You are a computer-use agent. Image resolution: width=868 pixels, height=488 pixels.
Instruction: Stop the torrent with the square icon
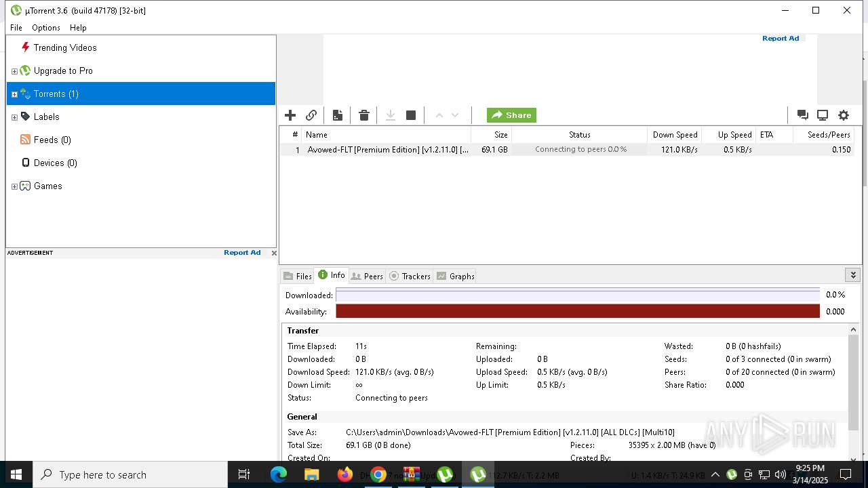point(411,115)
